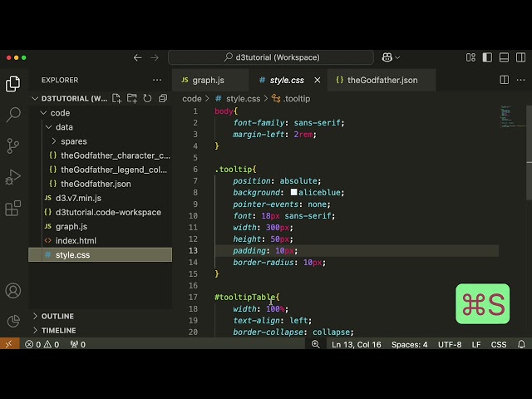Open the Copilot chat icon
This screenshot has height=399, width=532.
click(x=387, y=57)
